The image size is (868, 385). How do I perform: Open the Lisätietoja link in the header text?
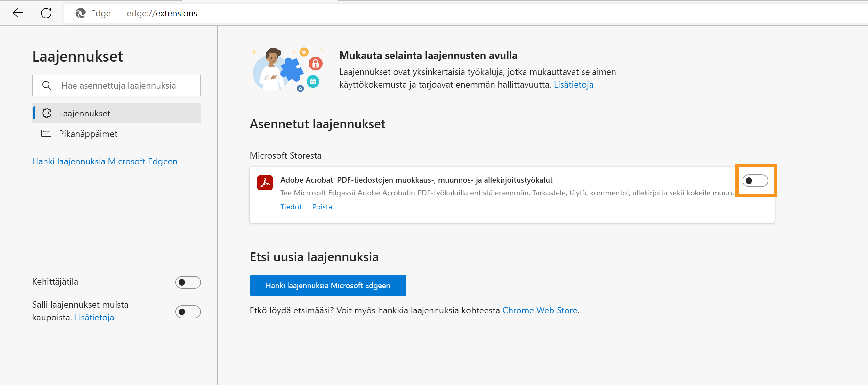click(x=574, y=84)
